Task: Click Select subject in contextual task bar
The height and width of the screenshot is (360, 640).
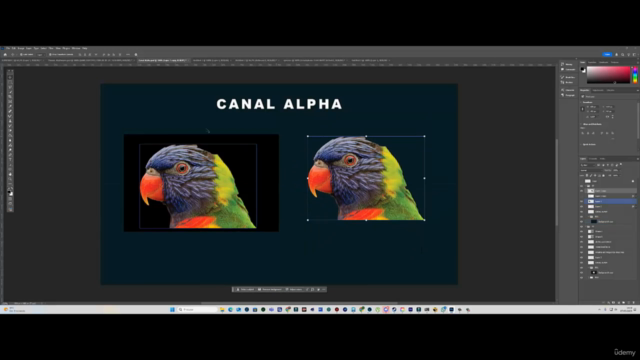Action: point(245,289)
